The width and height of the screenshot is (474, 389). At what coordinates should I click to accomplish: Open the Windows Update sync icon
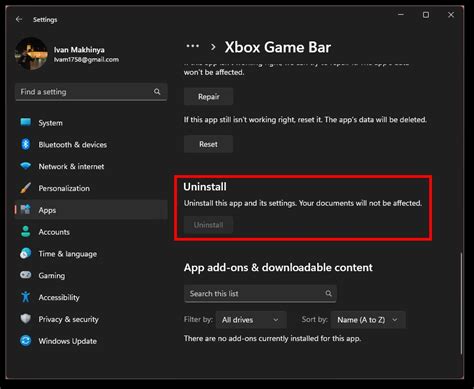pos(26,341)
